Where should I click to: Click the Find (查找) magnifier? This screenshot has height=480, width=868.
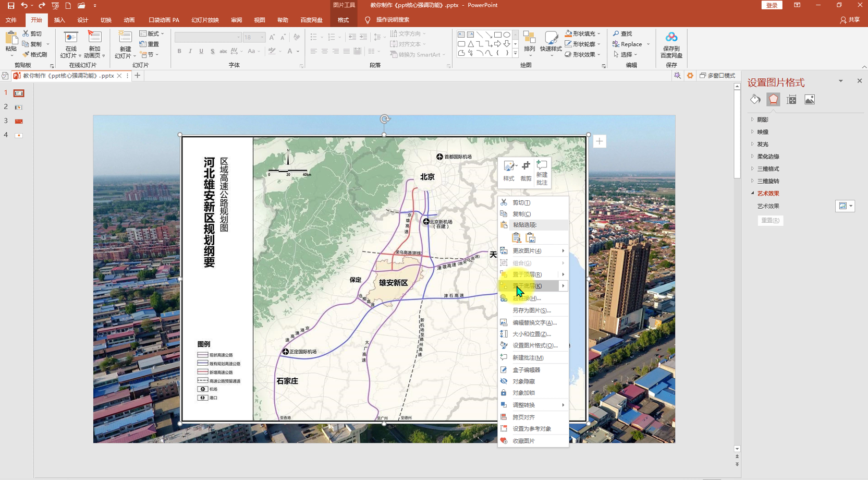coord(622,33)
